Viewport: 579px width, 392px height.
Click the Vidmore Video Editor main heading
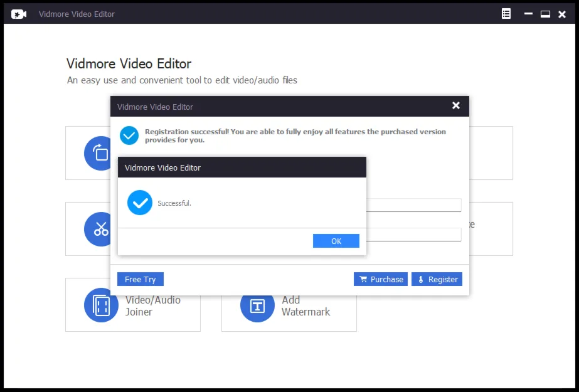(129, 63)
